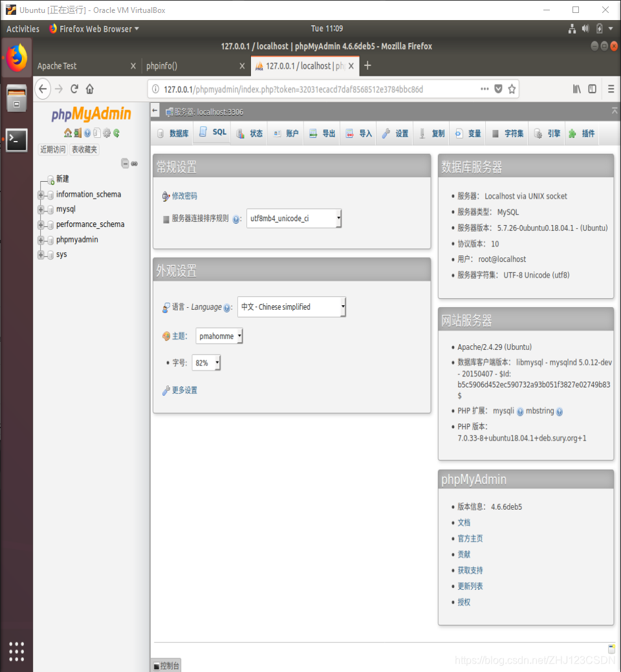This screenshot has height=672, width=621.
Task: Open the 插件 (Plugins) tab
Action: pyautogui.click(x=582, y=133)
